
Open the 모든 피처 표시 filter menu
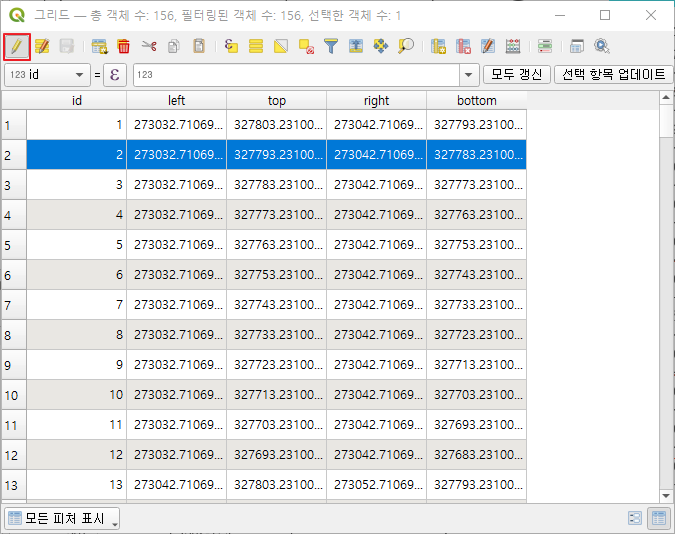pyautogui.click(x=62, y=518)
